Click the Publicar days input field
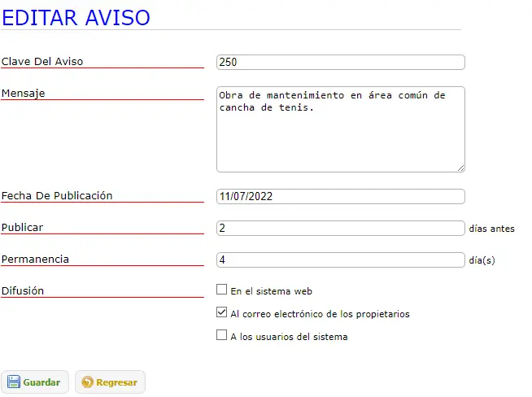The height and width of the screenshot is (397, 532). pyautogui.click(x=341, y=228)
